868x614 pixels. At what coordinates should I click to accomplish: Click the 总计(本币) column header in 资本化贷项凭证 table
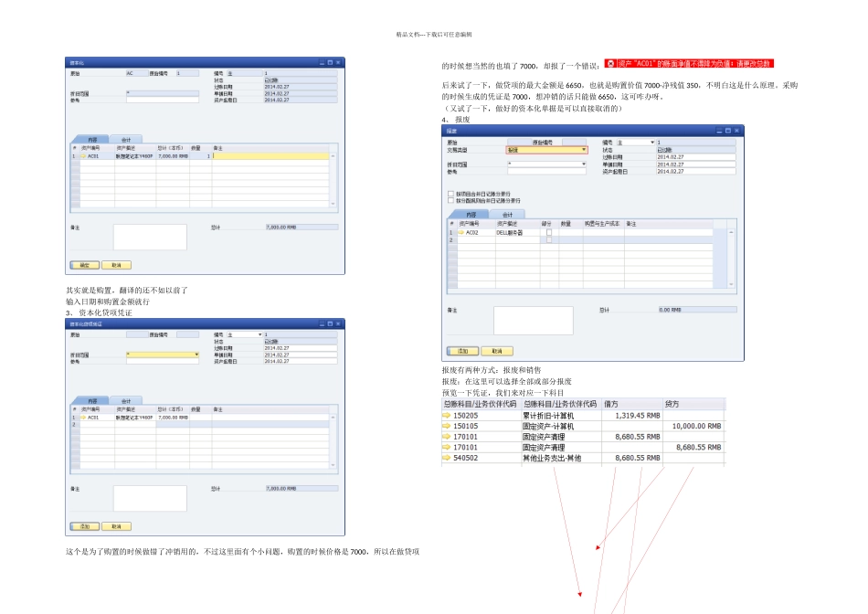click(x=171, y=409)
